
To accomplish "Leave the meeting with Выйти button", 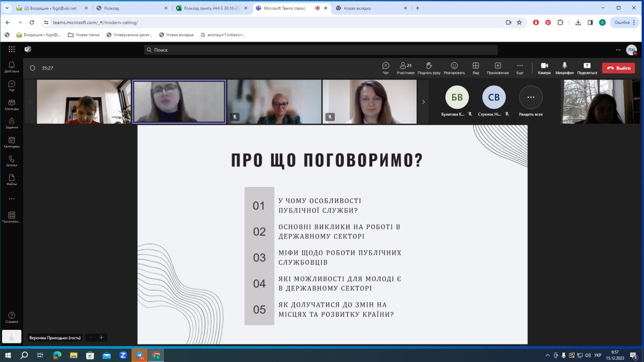I will [618, 68].
